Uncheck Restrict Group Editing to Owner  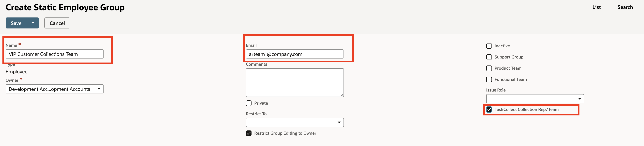pyautogui.click(x=249, y=133)
